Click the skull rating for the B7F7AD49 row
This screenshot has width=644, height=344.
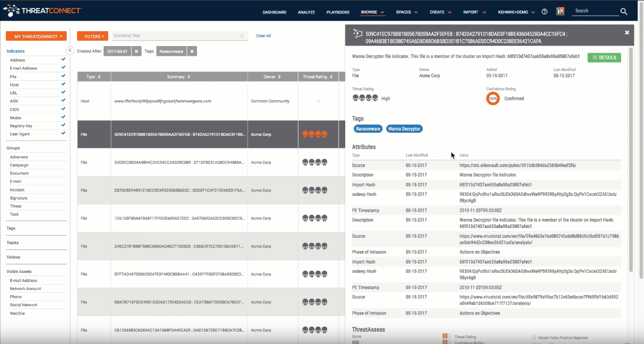[x=315, y=274]
